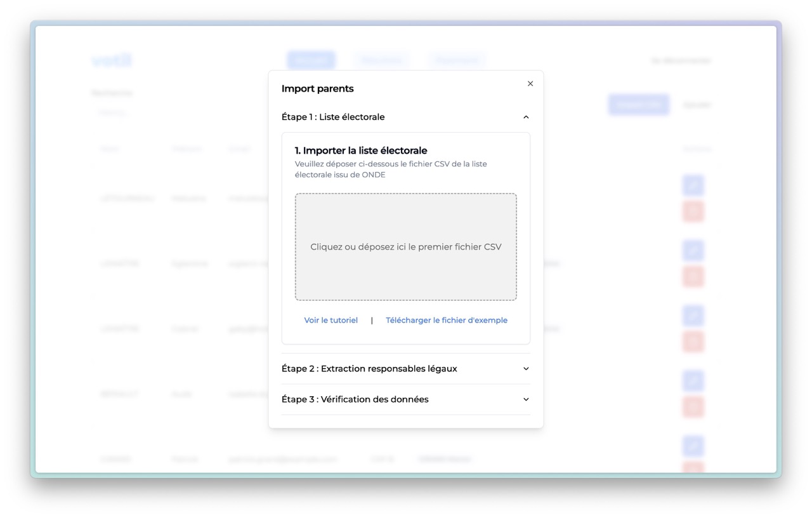Click the CSV file drop zone
Viewport: 812px width, 518px height.
(x=405, y=246)
